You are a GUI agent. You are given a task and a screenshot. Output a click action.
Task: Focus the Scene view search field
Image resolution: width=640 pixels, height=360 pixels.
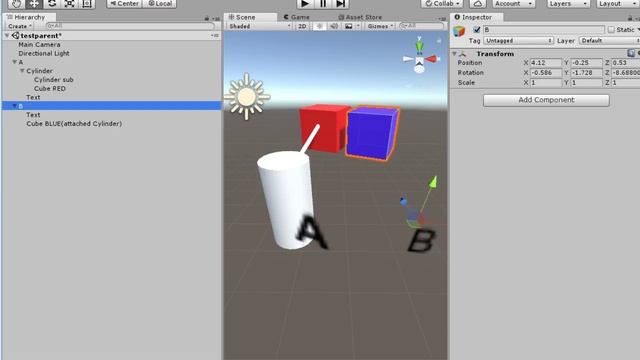click(x=421, y=26)
